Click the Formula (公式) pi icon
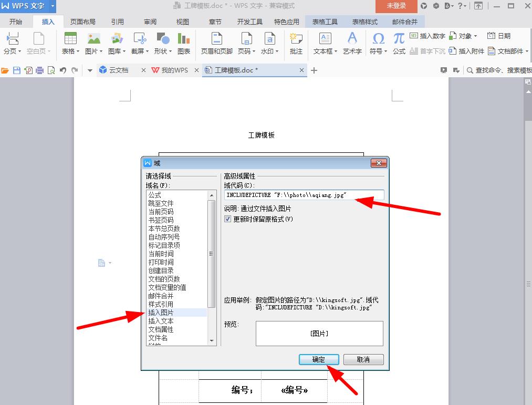This screenshot has width=532, height=405. click(x=399, y=39)
